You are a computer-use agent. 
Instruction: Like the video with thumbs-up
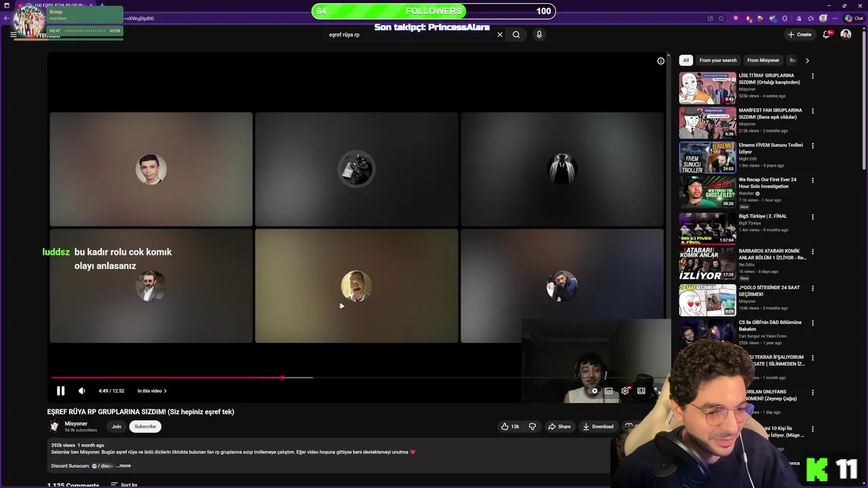click(510, 426)
